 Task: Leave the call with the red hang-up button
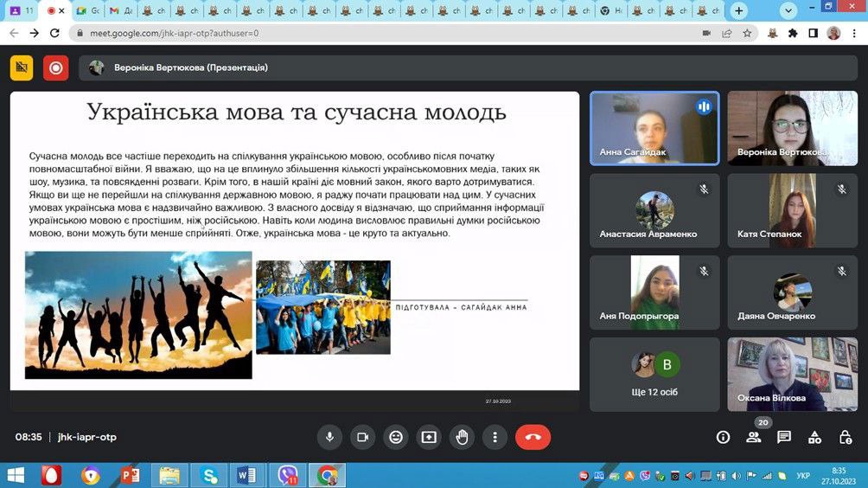[533, 437]
